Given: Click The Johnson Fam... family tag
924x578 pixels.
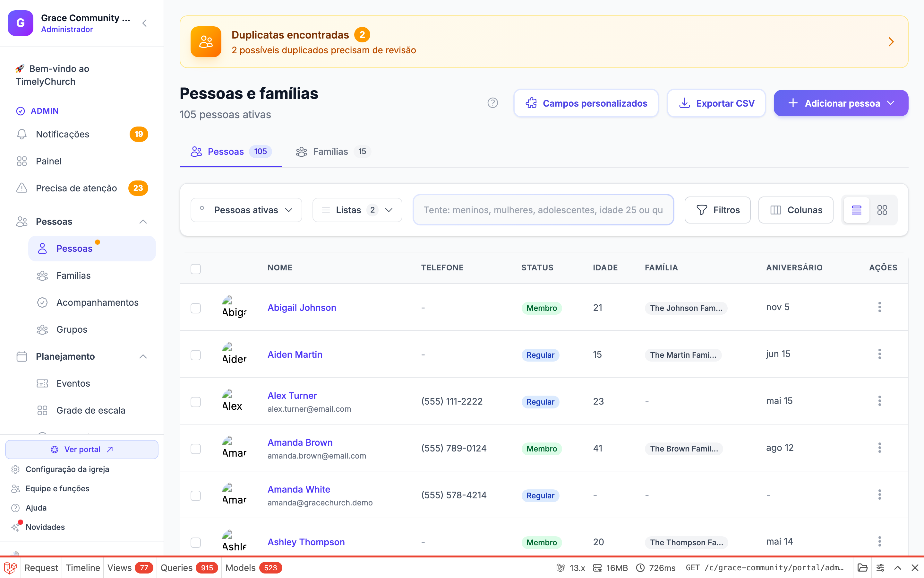Looking at the screenshot, I should 686,308.
